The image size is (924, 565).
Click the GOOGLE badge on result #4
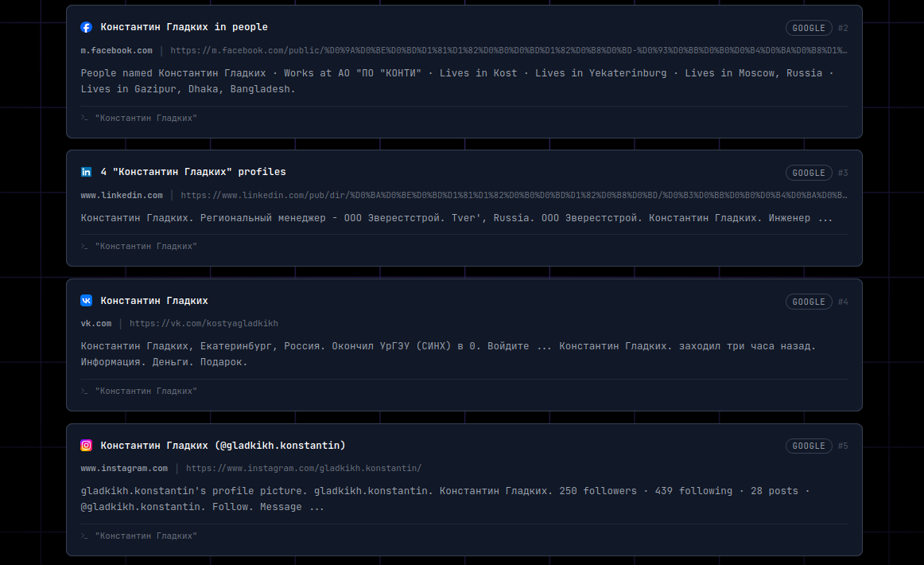click(809, 302)
